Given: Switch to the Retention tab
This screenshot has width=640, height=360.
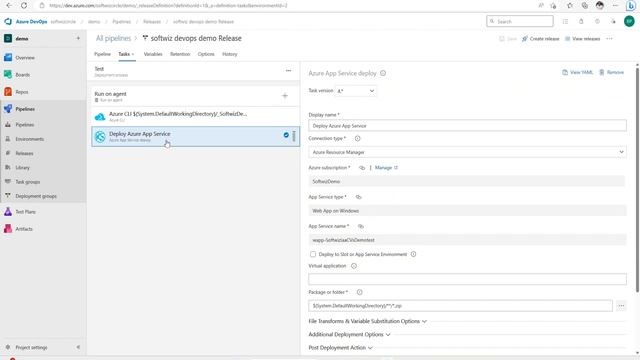Looking at the screenshot, I should 180,54.
